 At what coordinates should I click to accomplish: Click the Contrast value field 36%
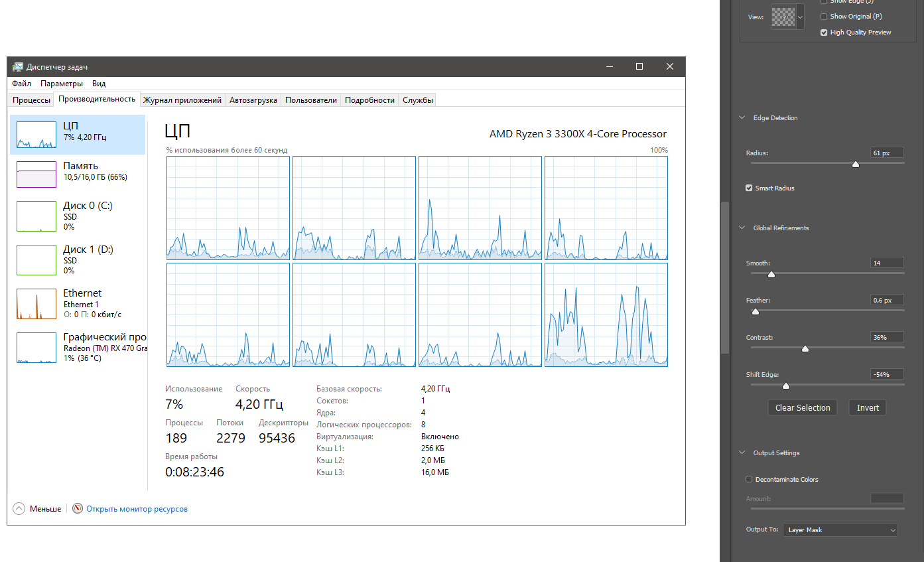click(x=887, y=338)
